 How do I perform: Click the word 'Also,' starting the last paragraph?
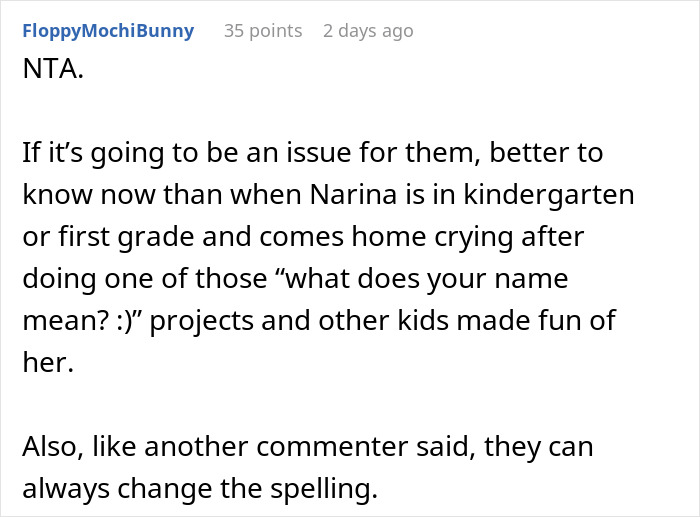[53, 446]
